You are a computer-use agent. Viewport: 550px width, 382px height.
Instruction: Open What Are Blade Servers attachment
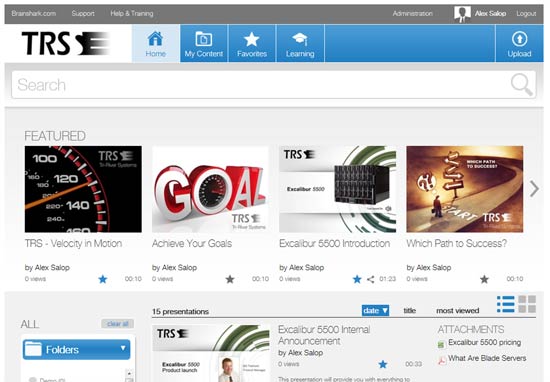pyautogui.click(x=487, y=358)
